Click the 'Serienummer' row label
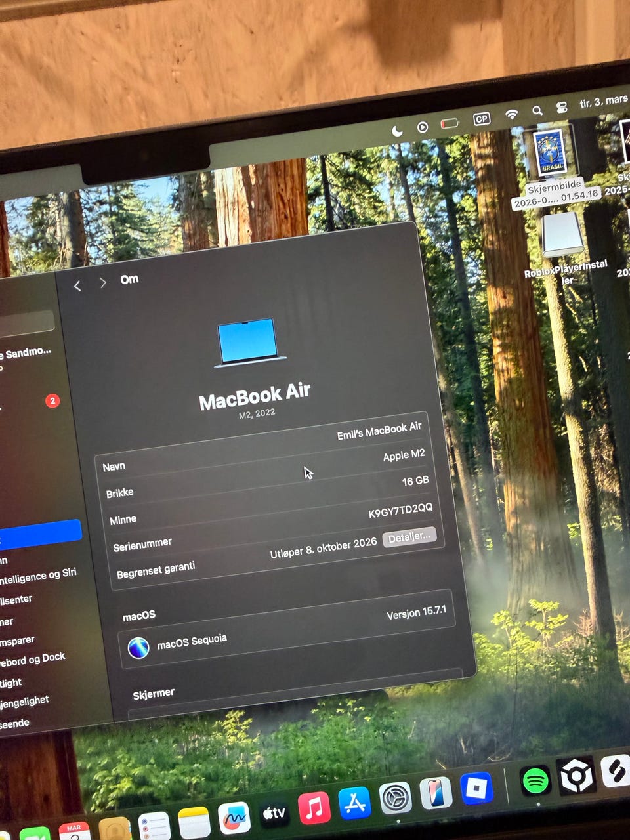This screenshot has width=630, height=840. coord(142,545)
